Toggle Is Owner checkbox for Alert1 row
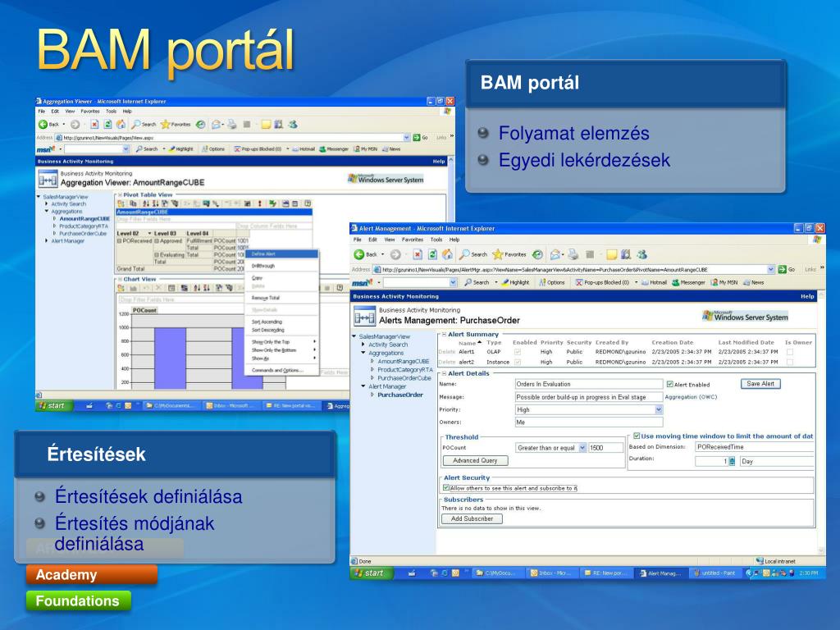 (790, 352)
